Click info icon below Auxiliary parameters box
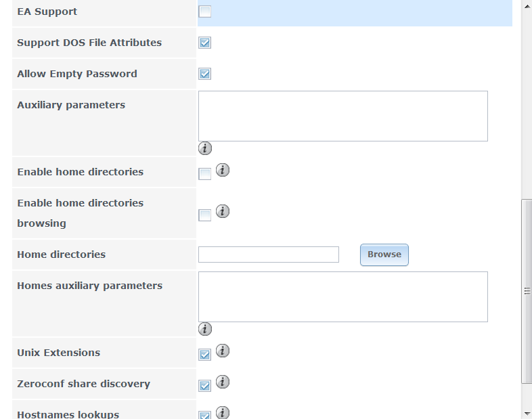The width and height of the screenshot is (532, 419). tap(205, 148)
